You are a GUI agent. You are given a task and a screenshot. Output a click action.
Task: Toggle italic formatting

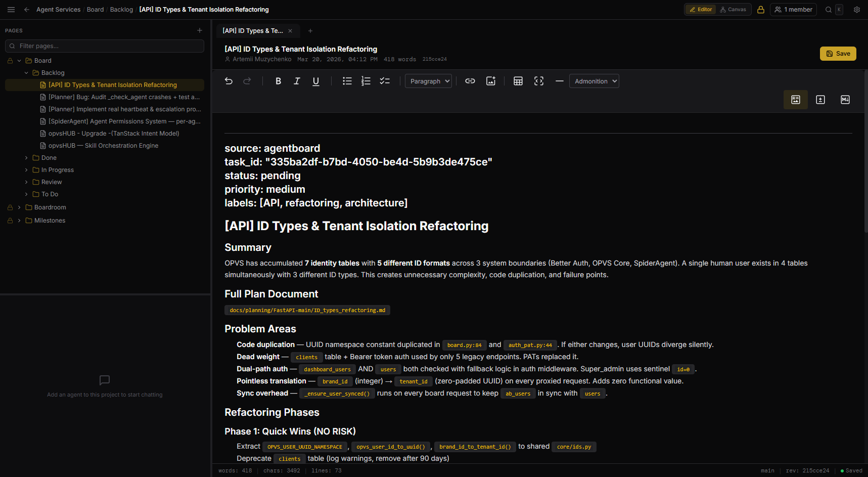pos(297,81)
